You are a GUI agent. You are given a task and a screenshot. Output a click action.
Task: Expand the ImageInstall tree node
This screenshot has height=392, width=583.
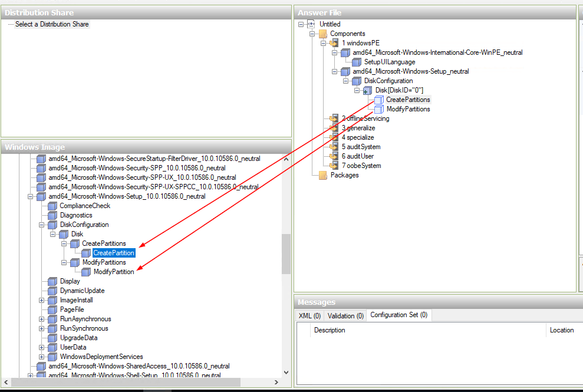point(42,300)
